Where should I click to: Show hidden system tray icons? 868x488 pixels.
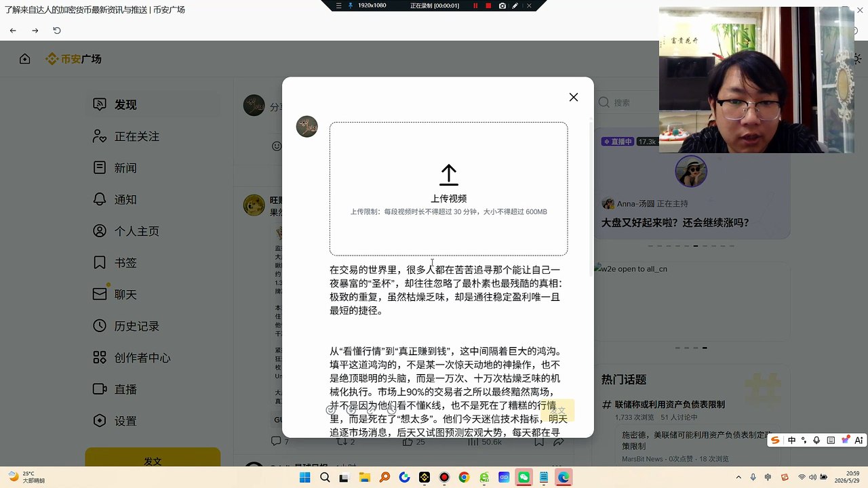[x=741, y=478]
